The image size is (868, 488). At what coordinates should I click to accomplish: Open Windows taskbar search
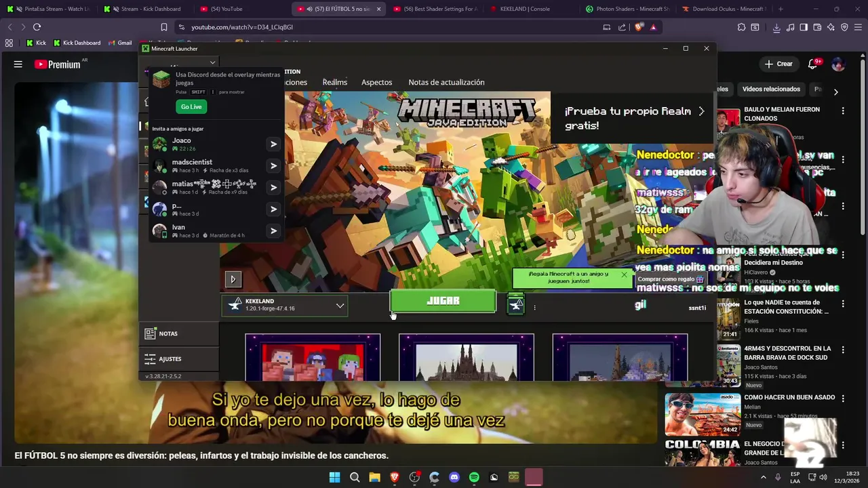coord(355,477)
